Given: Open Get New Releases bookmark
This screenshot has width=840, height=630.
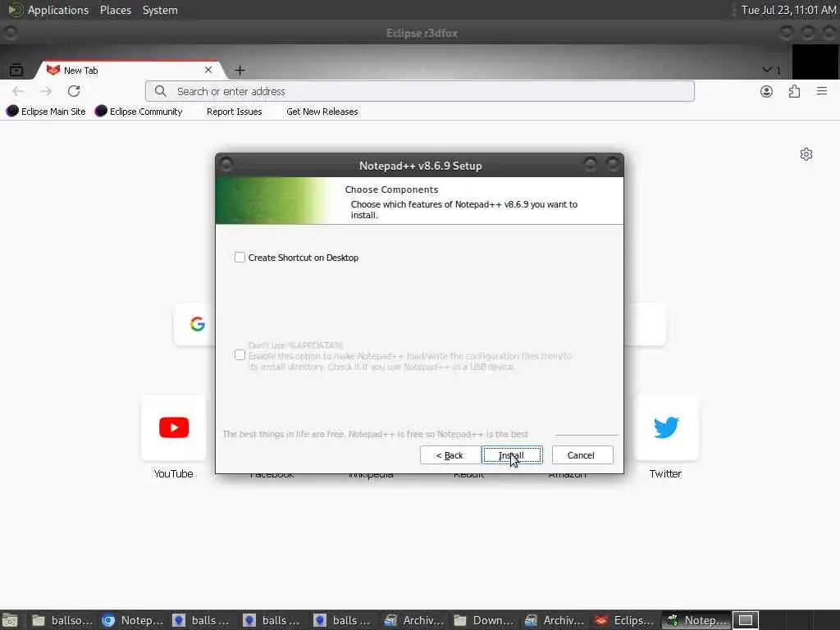Looking at the screenshot, I should [x=322, y=112].
